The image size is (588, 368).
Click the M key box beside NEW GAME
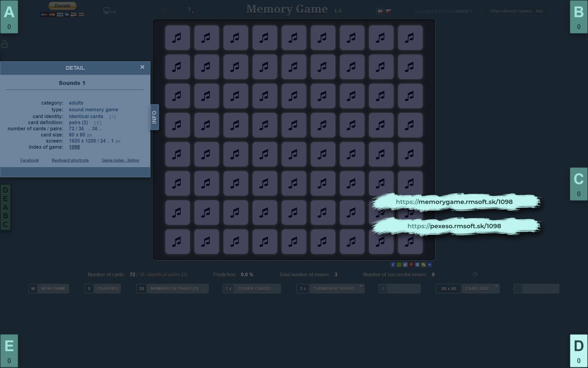coord(33,289)
